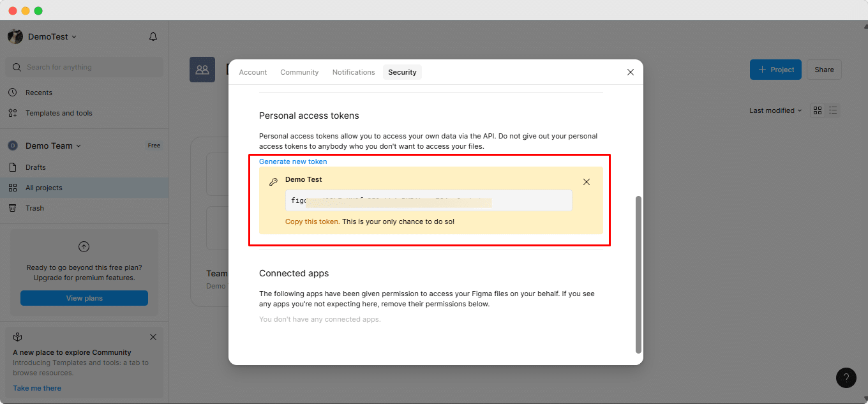The image size is (868, 404).
Task: Focus the Search for anything field
Action: click(84, 67)
